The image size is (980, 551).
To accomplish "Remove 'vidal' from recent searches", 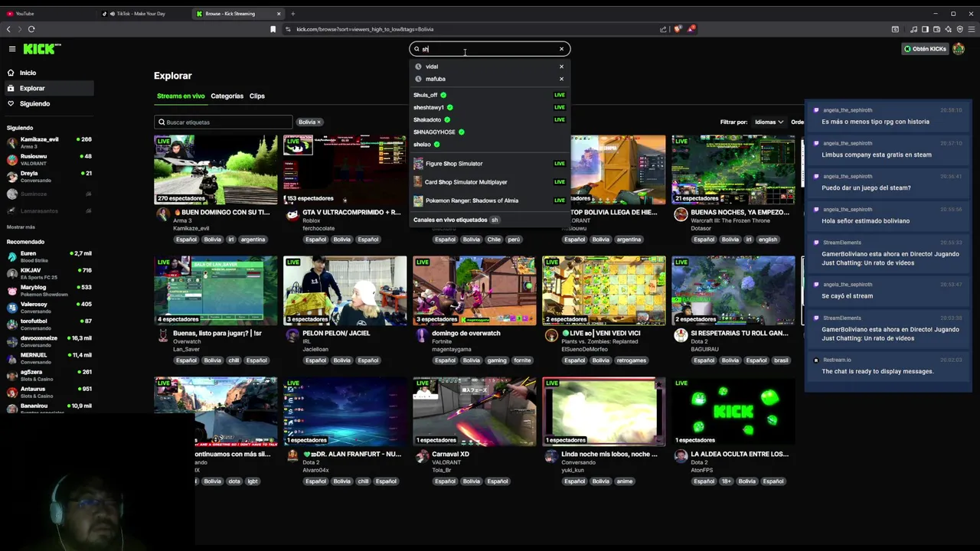I will click(561, 67).
